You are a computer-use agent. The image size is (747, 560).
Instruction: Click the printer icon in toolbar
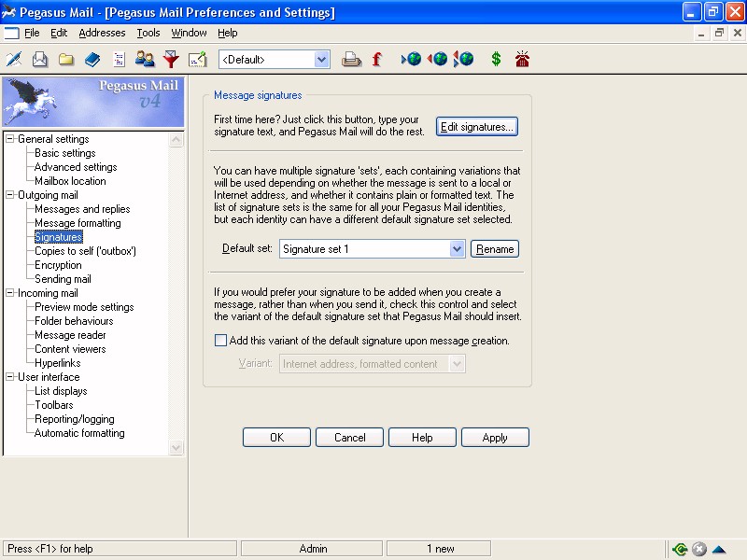click(351, 59)
